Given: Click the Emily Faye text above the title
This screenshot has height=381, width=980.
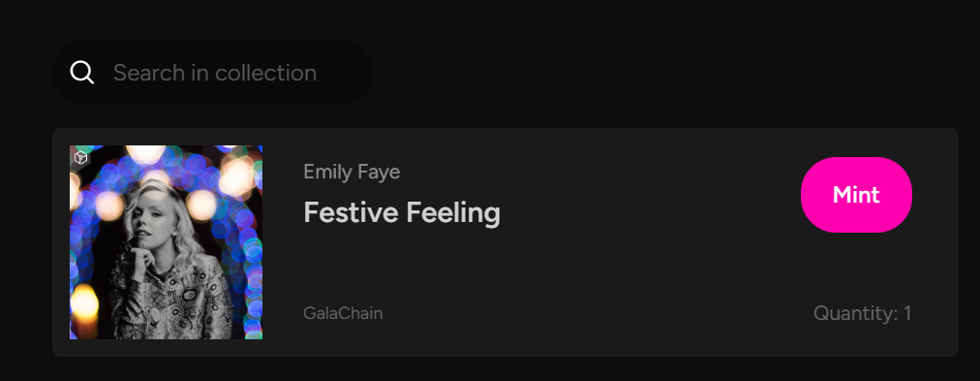Looking at the screenshot, I should pos(352,172).
